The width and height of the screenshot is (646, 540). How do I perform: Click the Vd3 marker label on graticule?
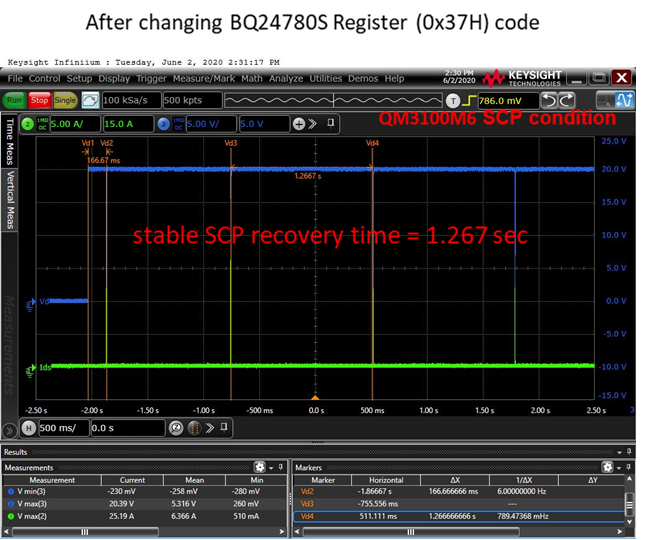click(x=231, y=143)
